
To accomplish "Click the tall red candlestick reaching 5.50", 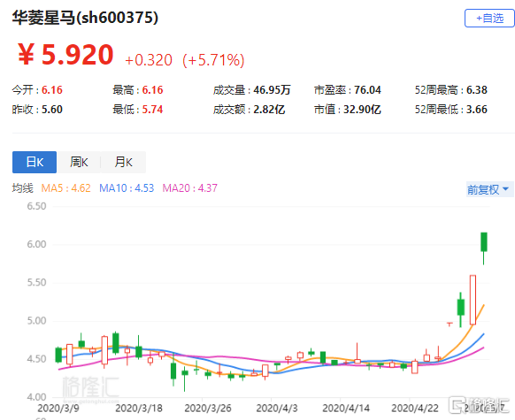I will [473, 300].
